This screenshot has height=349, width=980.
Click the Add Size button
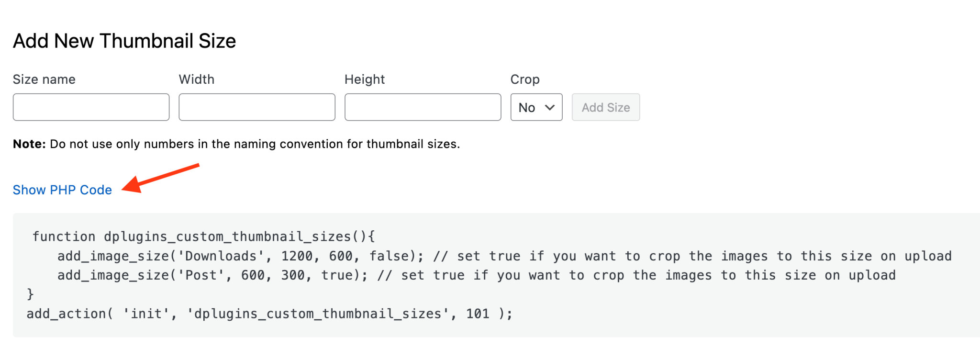point(606,107)
